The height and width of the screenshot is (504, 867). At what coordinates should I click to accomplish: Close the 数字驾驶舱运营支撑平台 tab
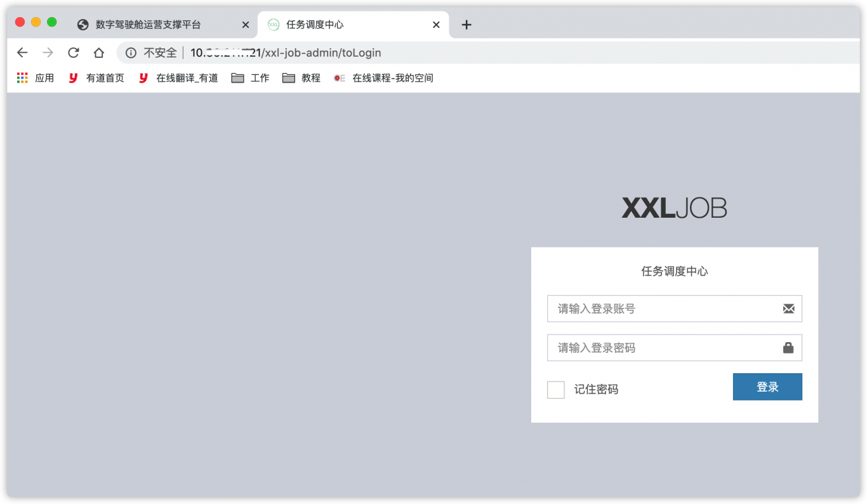click(x=246, y=25)
